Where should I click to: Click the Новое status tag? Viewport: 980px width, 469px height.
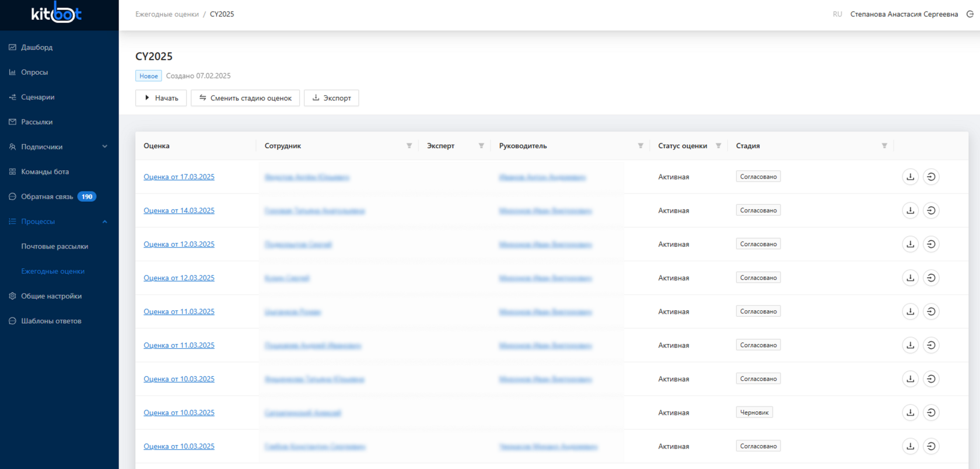[149, 76]
